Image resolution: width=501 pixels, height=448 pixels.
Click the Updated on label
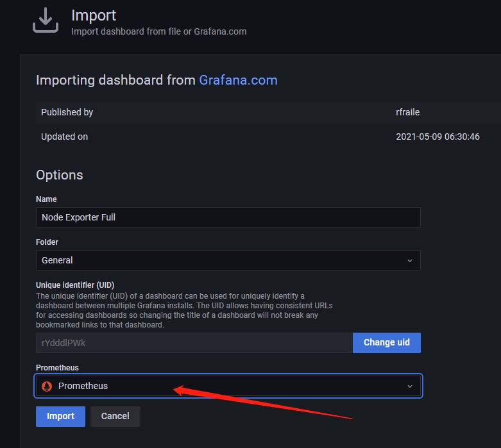click(x=65, y=137)
